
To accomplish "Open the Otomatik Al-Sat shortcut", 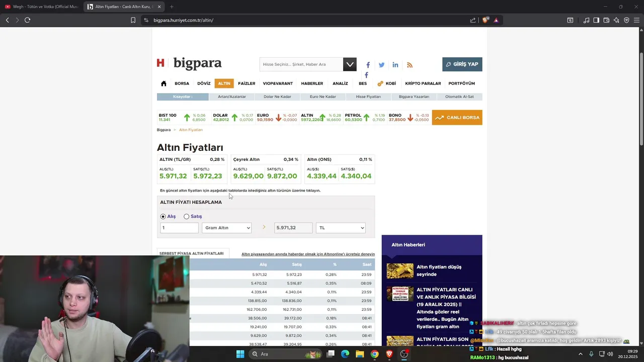I will pyautogui.click(x=459, y=97).
